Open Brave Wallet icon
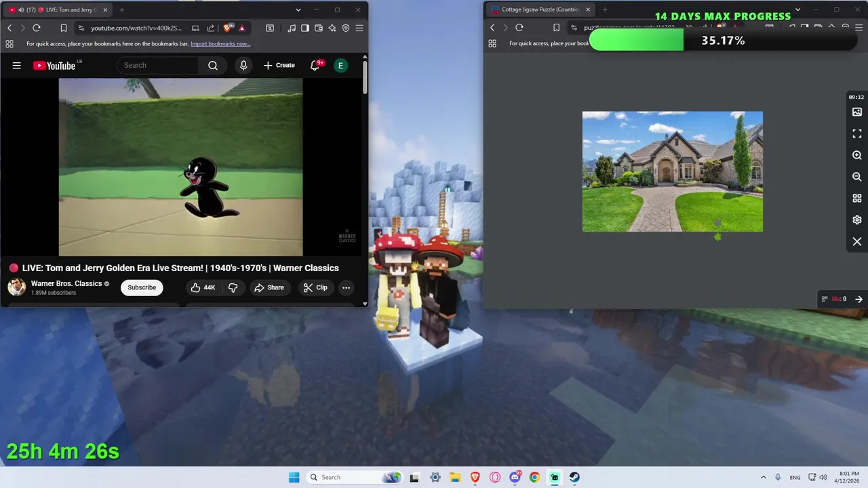Screen dimensions: 868x488 pyautogui.click(x=319, y=28)
